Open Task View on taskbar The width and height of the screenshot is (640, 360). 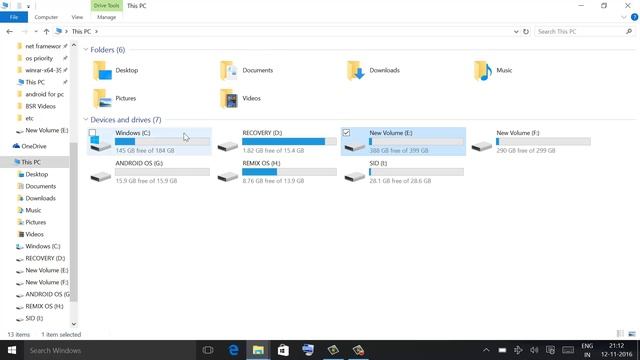(x=208, y=350)
